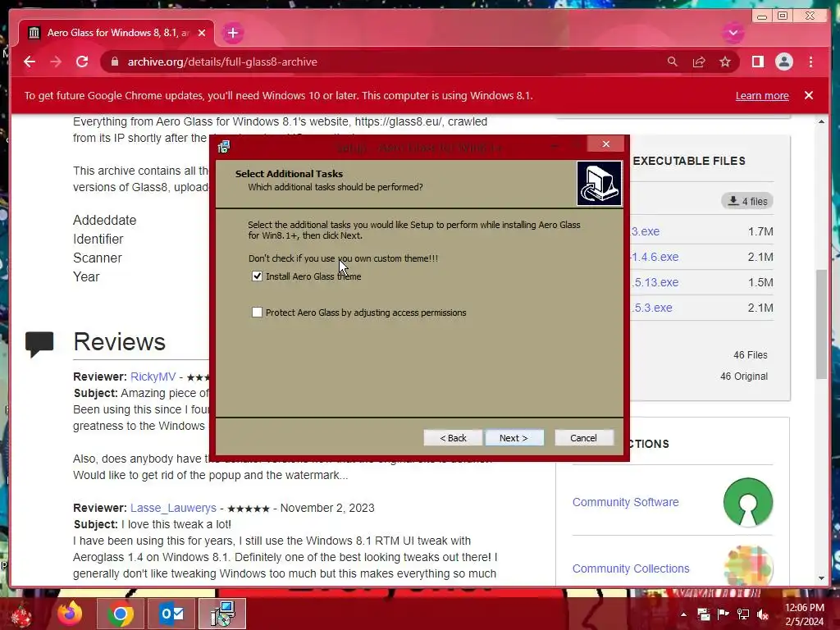Go to the previous step with Back
Screen dimensions: 840x630
point(453,438)
